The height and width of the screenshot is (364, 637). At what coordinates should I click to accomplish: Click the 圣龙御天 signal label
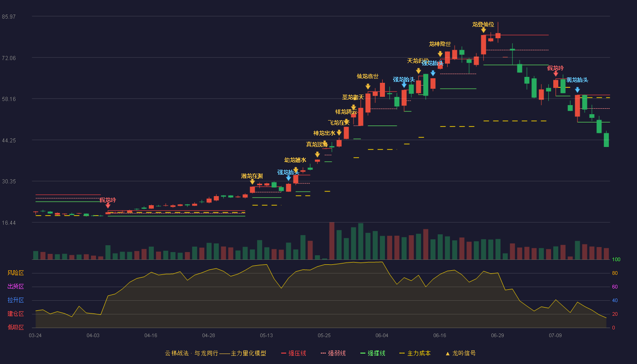click(353, 97)
